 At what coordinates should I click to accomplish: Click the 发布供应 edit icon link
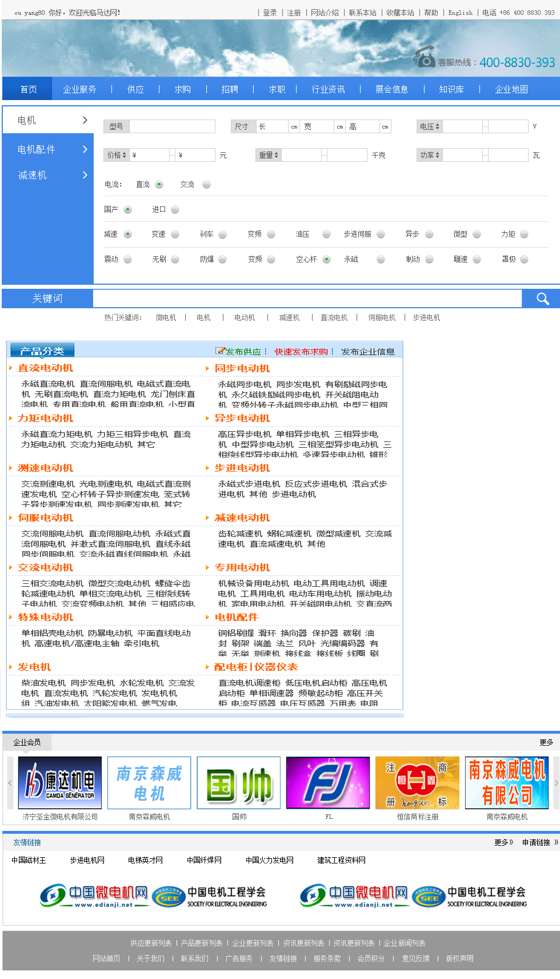[221, 351]
